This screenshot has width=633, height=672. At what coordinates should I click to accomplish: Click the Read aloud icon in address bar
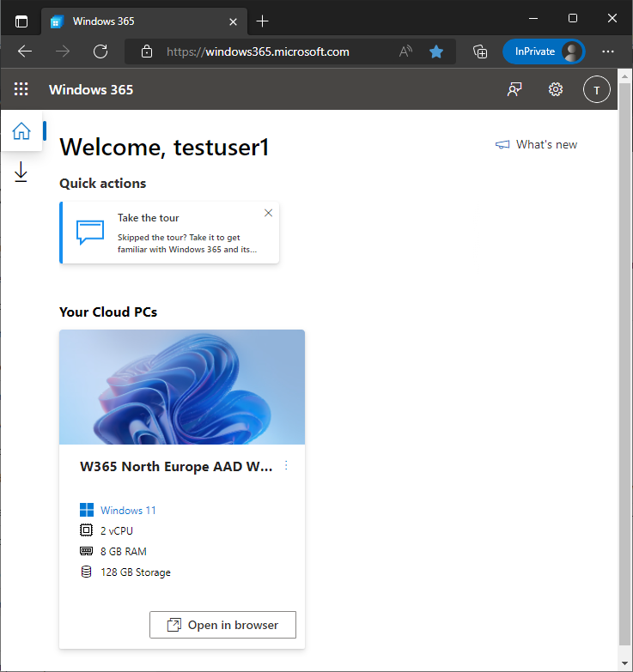click(x=405, y=51)
